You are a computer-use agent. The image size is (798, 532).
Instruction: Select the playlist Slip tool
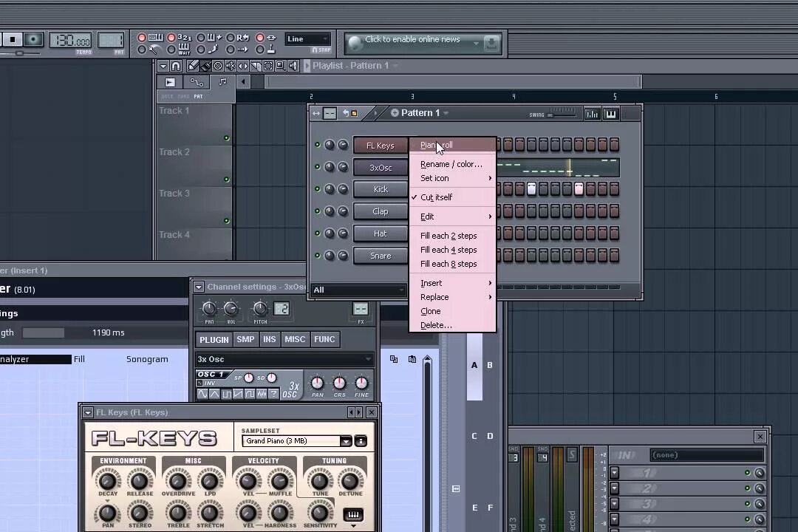(243, 66)
